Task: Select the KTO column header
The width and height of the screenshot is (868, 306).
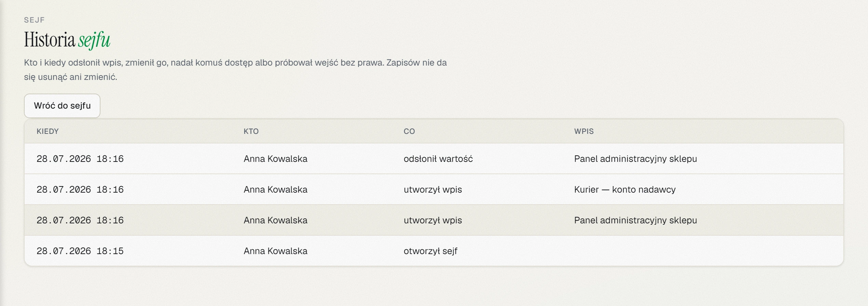Action: 251,131
